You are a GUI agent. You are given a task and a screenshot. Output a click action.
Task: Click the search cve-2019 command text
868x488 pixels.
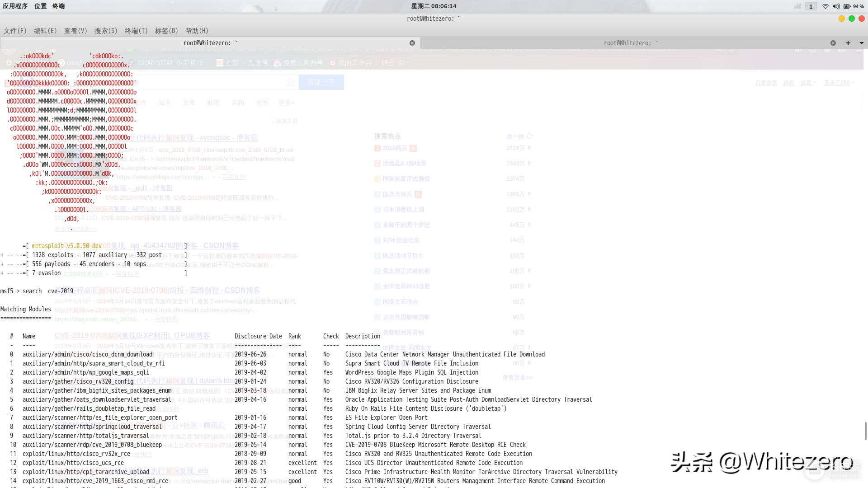pyautogui.click(x=48, y=291)
